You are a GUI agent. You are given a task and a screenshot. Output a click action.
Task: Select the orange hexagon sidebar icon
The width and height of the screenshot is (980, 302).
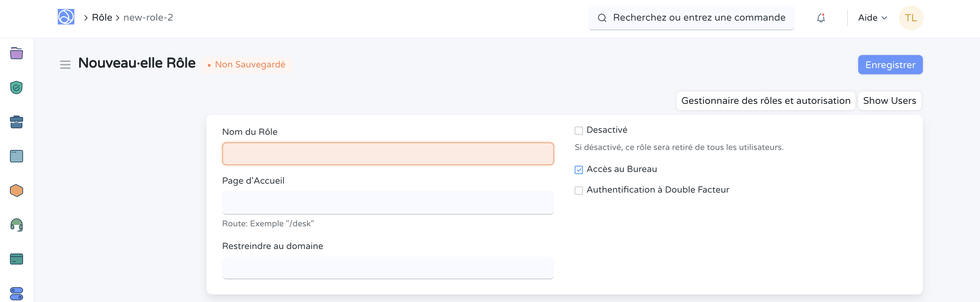click(17, 191)
